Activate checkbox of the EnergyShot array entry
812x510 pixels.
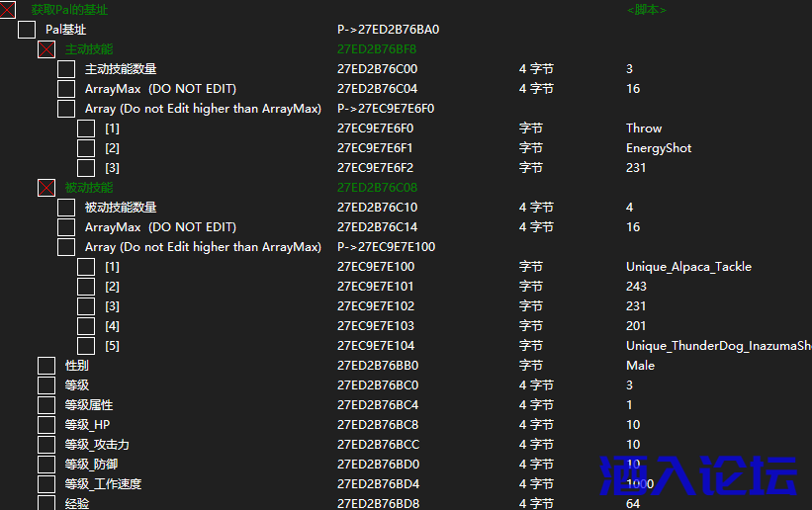tap(86, 148)
